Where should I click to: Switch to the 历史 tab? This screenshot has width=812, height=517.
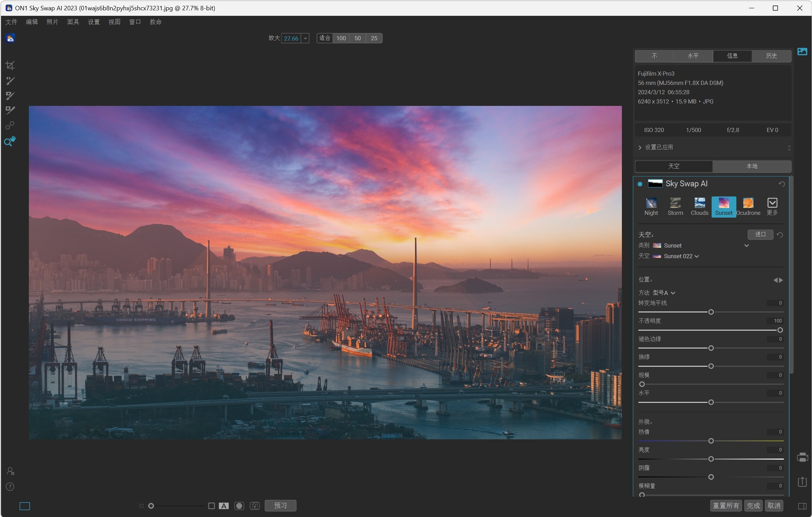point(771,56)
